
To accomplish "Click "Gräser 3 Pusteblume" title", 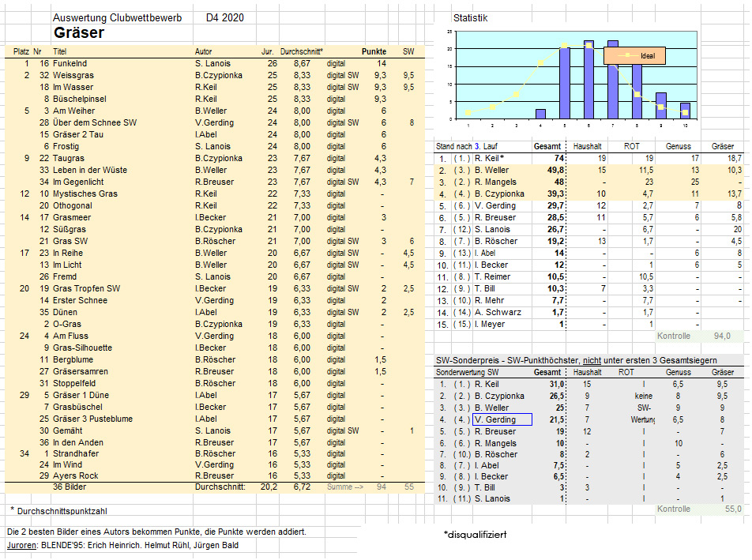I will [92, 419].
